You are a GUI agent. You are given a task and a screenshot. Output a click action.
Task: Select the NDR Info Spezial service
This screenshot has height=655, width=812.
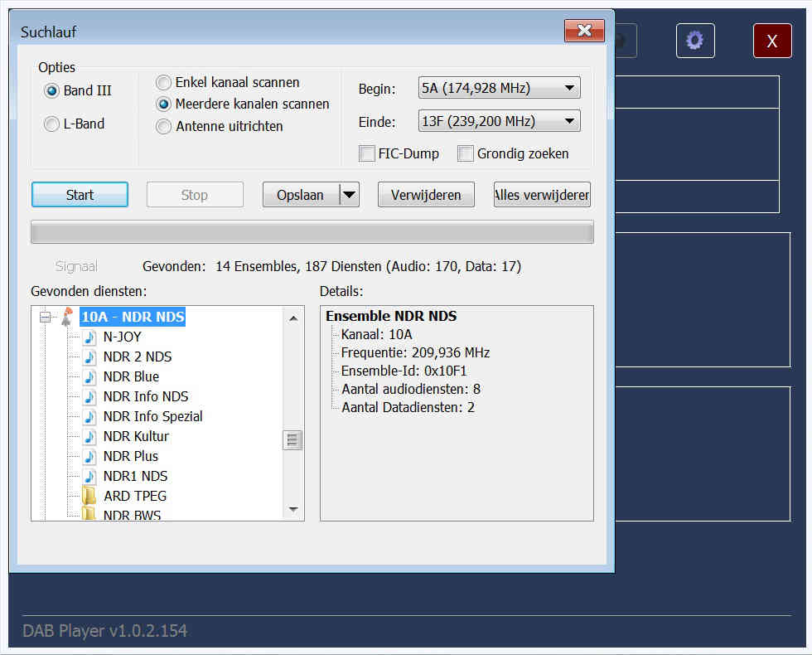coord(152,416)
